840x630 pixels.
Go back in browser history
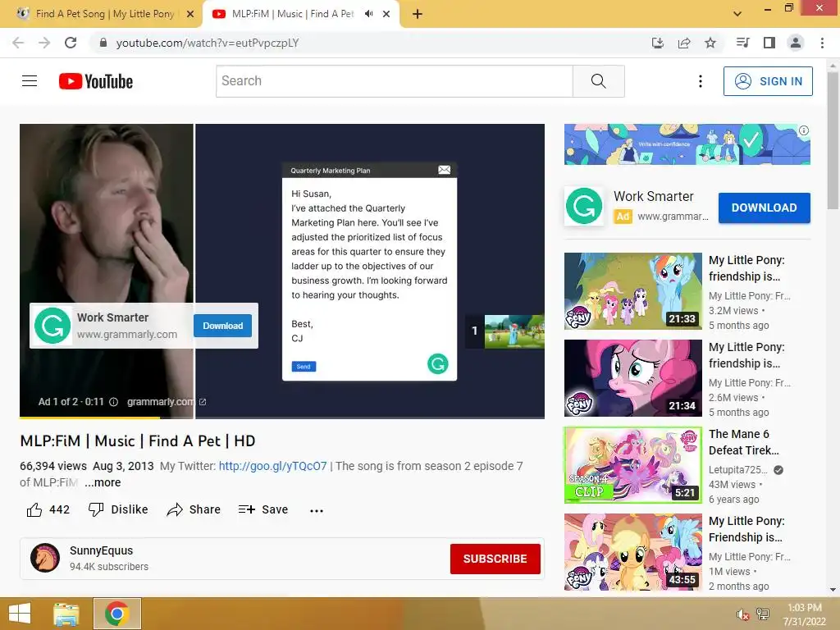click(18, 43)
